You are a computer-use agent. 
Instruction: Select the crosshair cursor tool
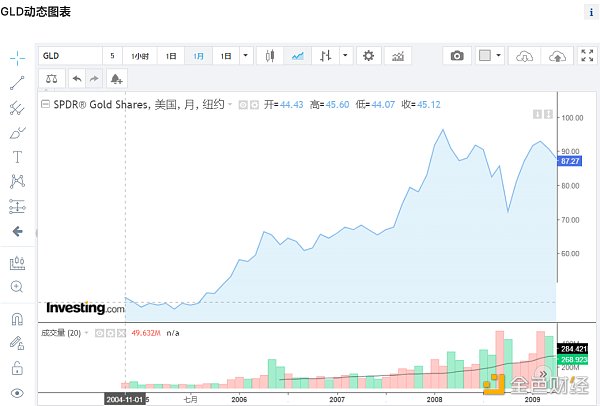tap(17, 57)
